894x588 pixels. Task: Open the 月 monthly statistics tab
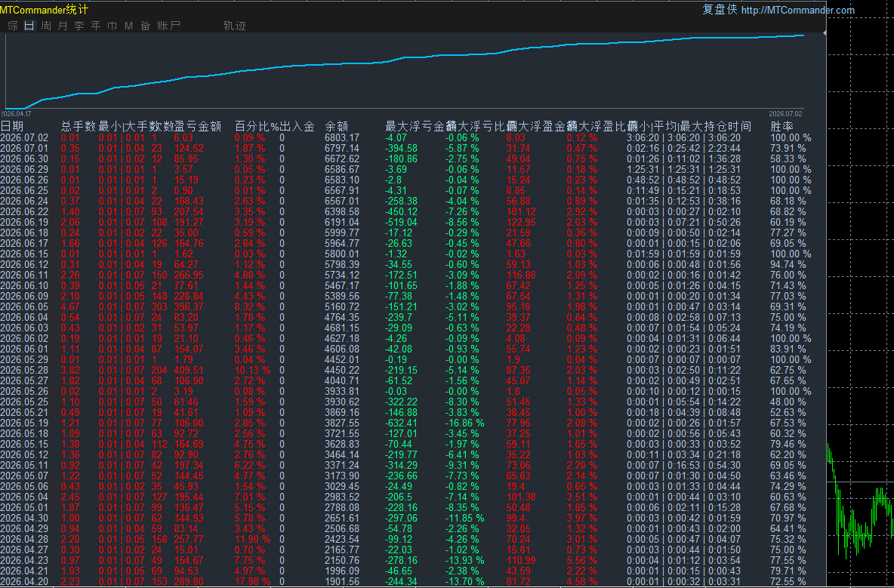[62, 26]
